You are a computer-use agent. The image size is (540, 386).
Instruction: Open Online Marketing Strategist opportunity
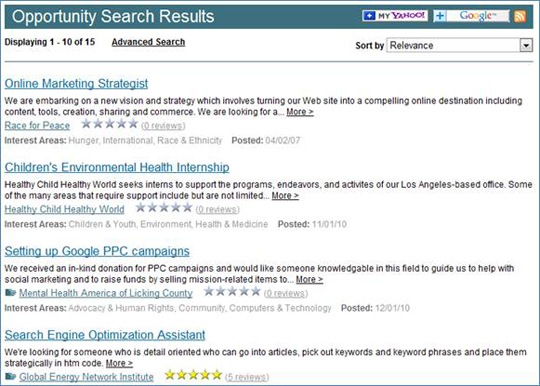[76, 83]
